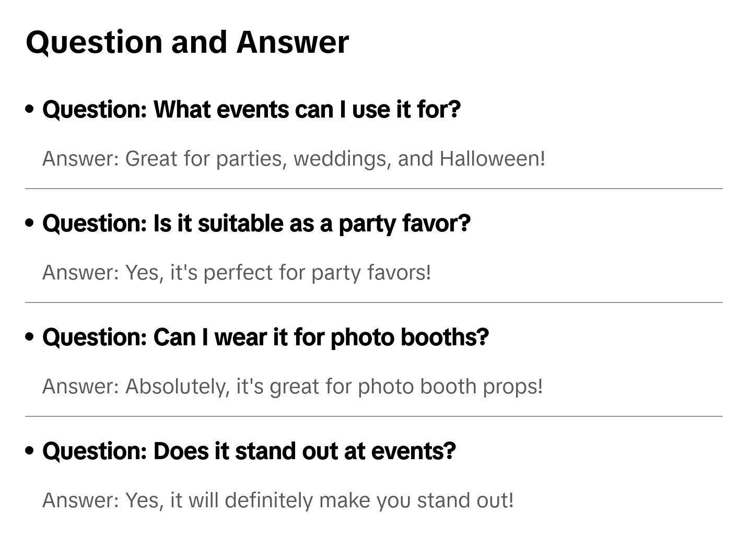Select the answer about photo booth props

pos(293,387)
